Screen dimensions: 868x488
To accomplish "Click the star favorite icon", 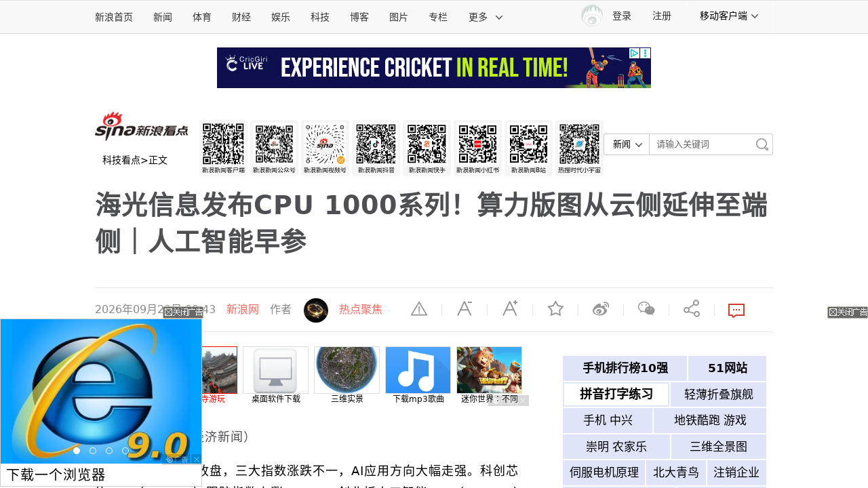I will (555, 309).
